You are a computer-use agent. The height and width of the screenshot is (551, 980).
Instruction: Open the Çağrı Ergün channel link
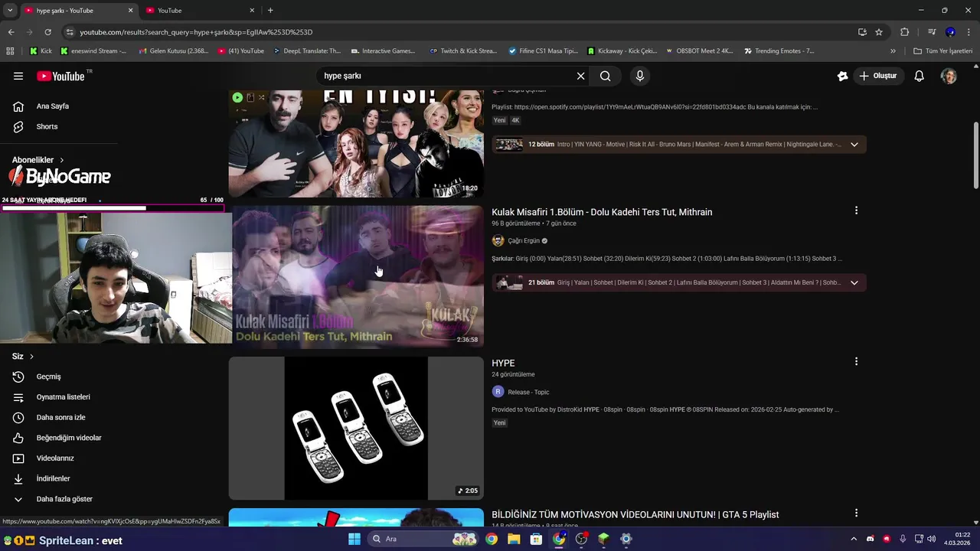[x=523, y=241]
